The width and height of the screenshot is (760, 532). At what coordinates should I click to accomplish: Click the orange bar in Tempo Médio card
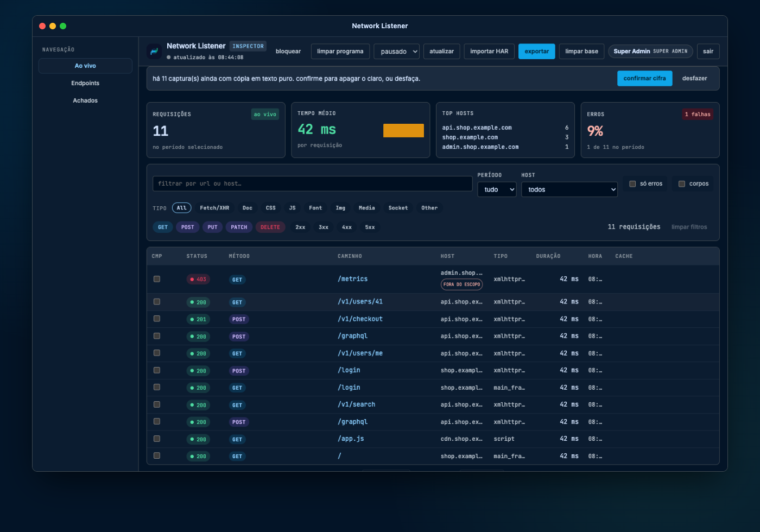(403, 130)
